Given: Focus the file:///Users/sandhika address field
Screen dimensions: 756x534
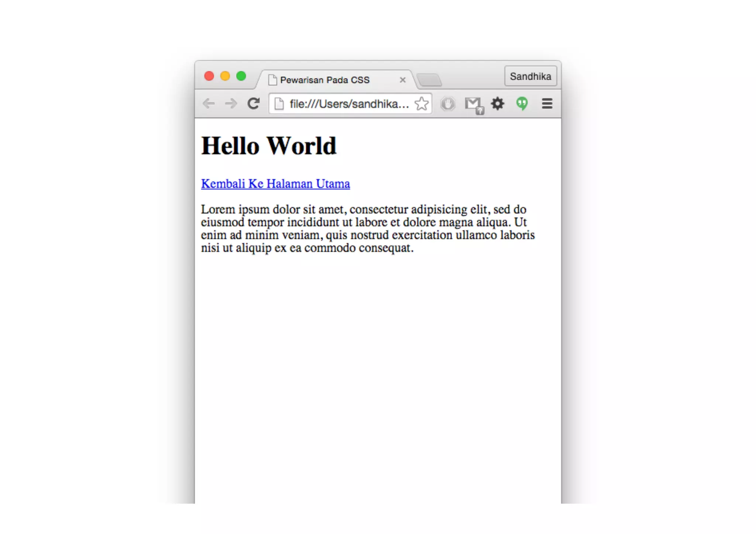Looking at the screenshot, I should [349, 104].
